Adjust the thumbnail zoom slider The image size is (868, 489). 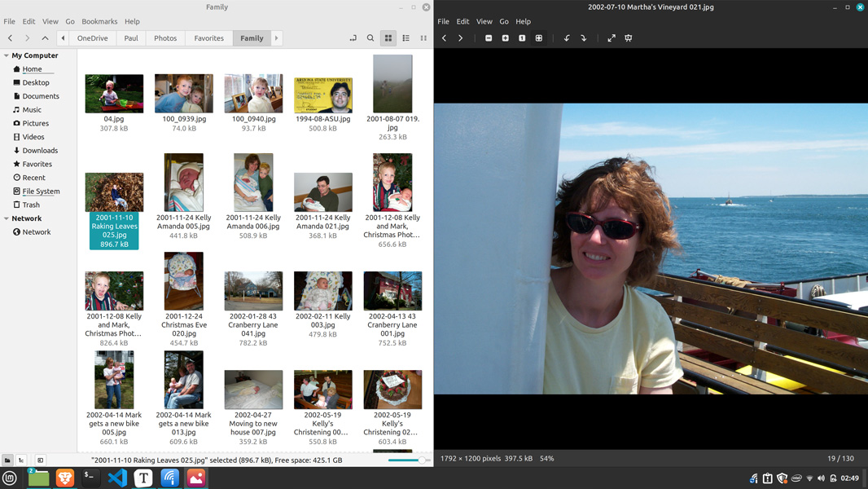421,460
